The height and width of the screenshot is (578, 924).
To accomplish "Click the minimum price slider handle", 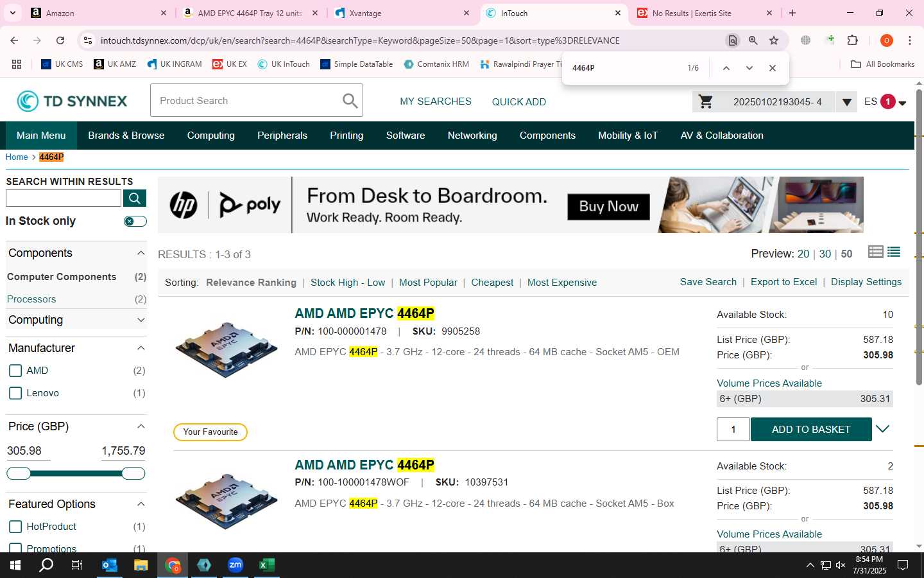I will (x=19, y=474).
